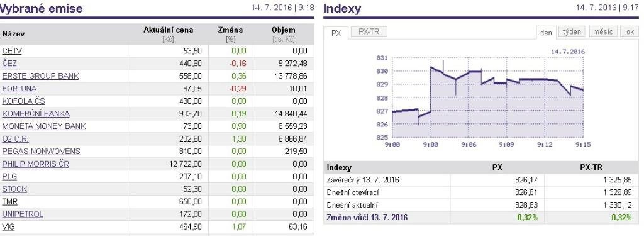Switch to the PX-TR index tab

[369, 32]
